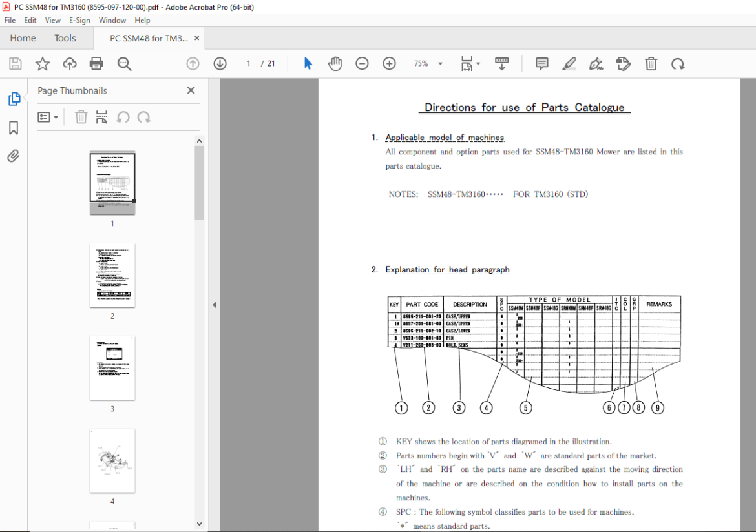
Task: Click the Print file icon
Action: tap(96, 64)
